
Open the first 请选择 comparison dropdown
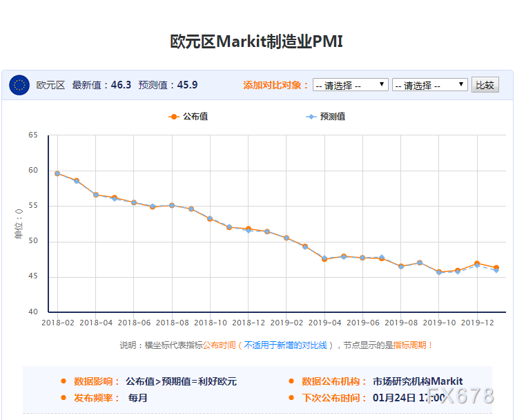[x=351, y=85]
